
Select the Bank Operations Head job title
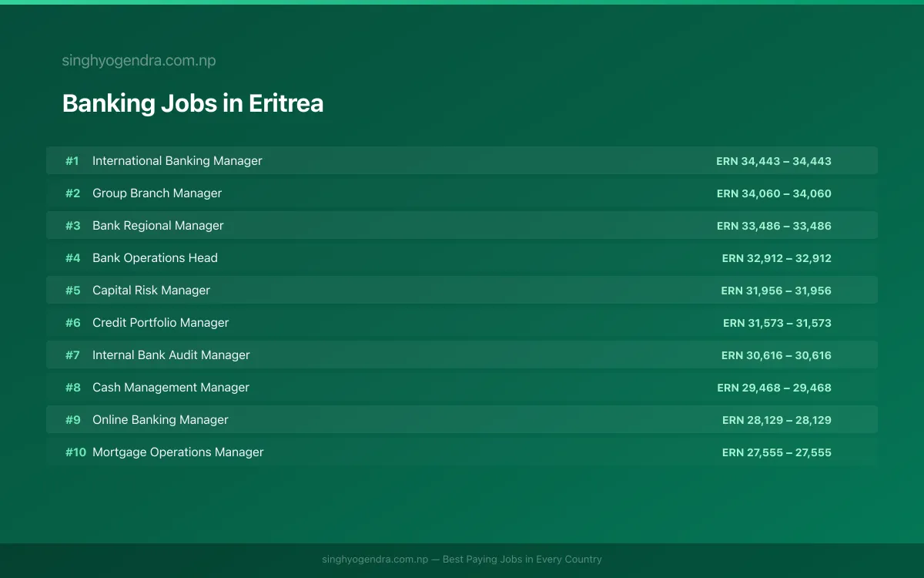point(155,258)
